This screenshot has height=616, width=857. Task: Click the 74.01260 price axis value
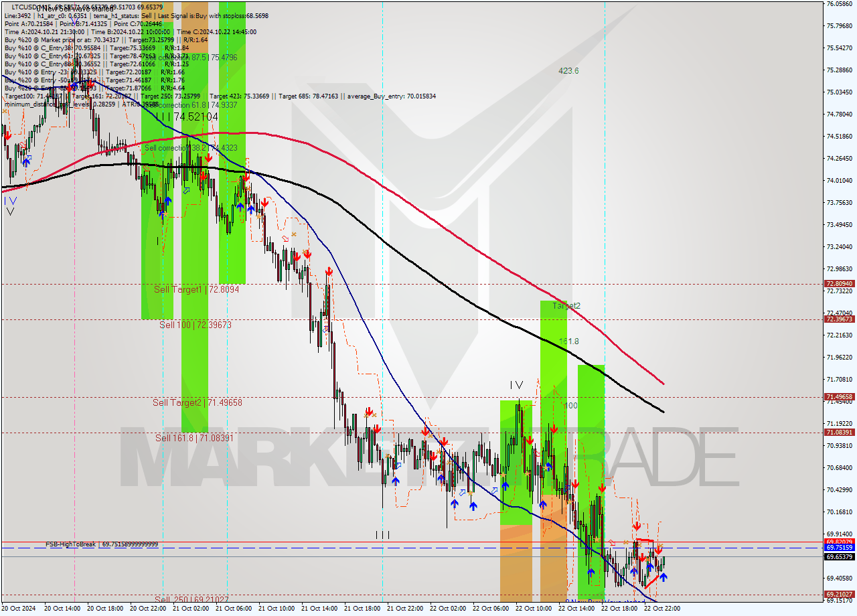pyautogui.click(x=840, y=180)
